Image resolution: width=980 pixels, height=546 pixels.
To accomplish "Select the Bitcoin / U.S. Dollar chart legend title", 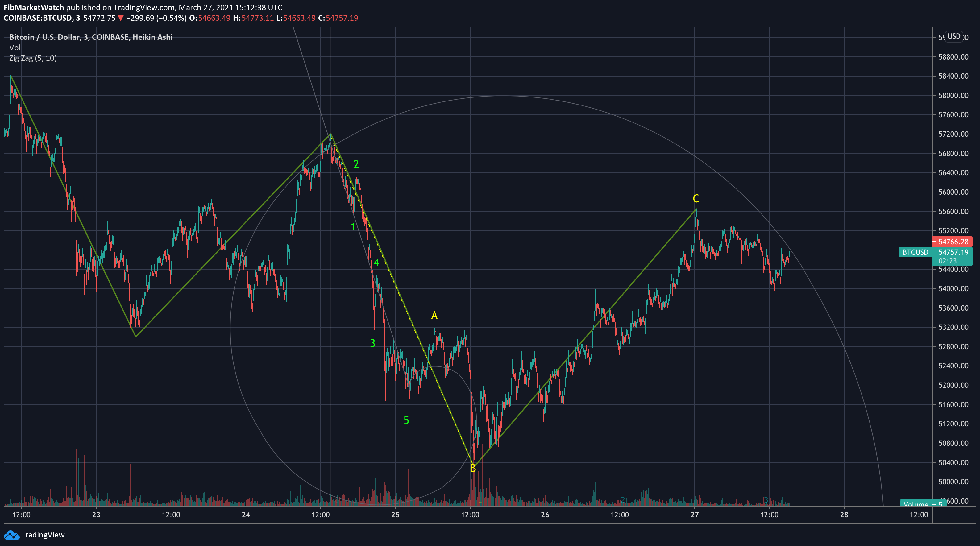I will point(90,37).
